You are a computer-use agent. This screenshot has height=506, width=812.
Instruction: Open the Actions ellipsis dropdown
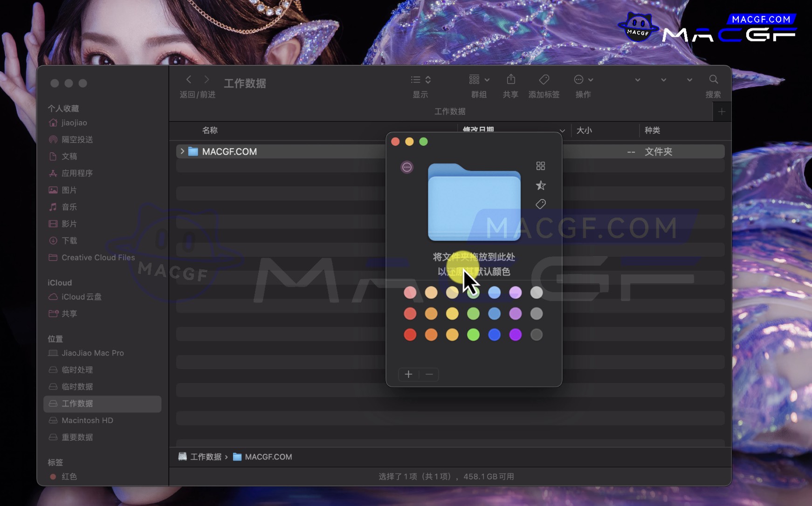point(583,80)
